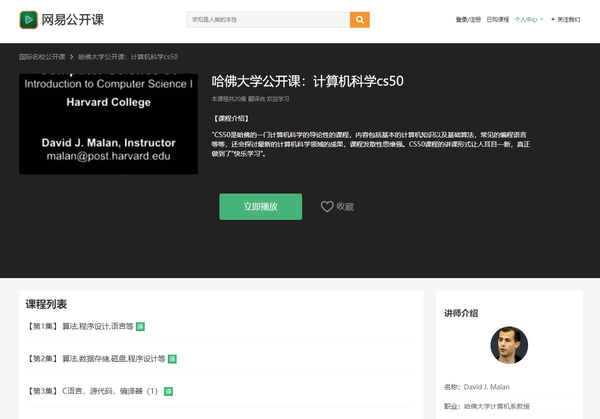Viewport: 600px width, 419px height.
Task: Click the course title 哈佛大学公开课：计算机科学cs50 heading
Action: [308, 81]
